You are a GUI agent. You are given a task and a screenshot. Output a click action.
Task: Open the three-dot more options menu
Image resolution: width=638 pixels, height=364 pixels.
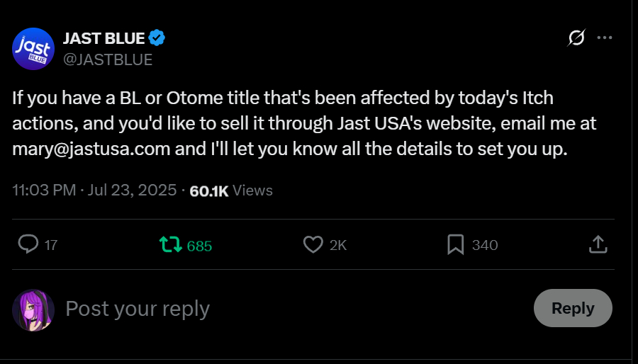pos(604,38)
